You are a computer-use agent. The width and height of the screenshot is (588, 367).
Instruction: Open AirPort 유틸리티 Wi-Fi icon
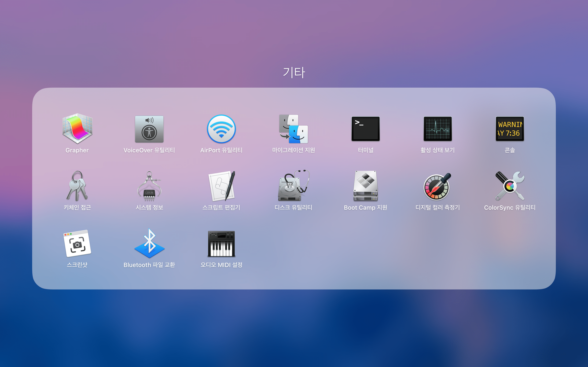[221, 129]
